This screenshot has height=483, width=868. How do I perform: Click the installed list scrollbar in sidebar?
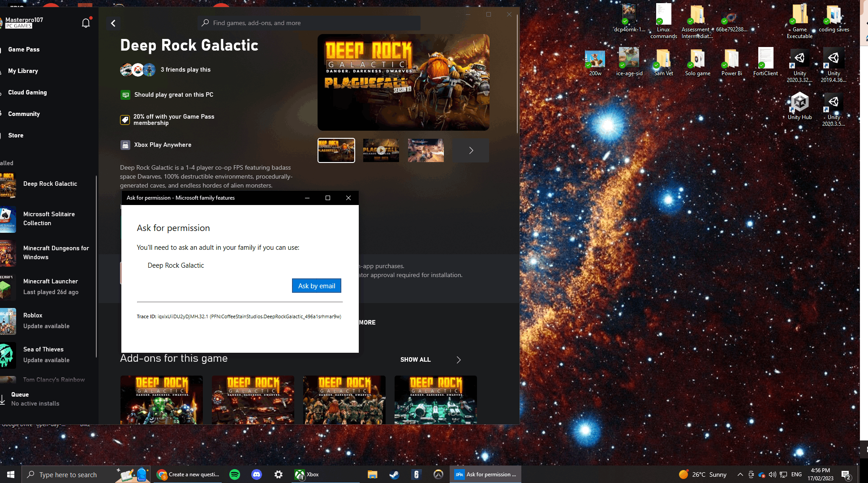[96, 266]
